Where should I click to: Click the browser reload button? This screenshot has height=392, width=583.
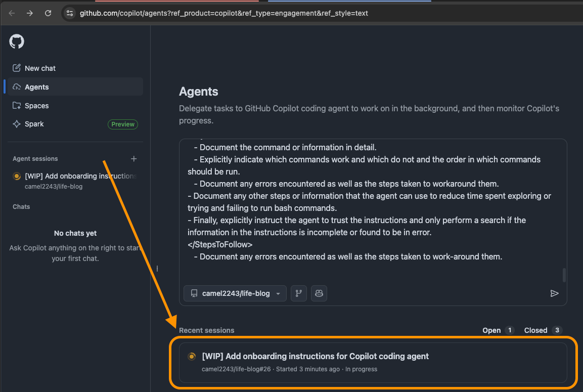click(48, 13)
